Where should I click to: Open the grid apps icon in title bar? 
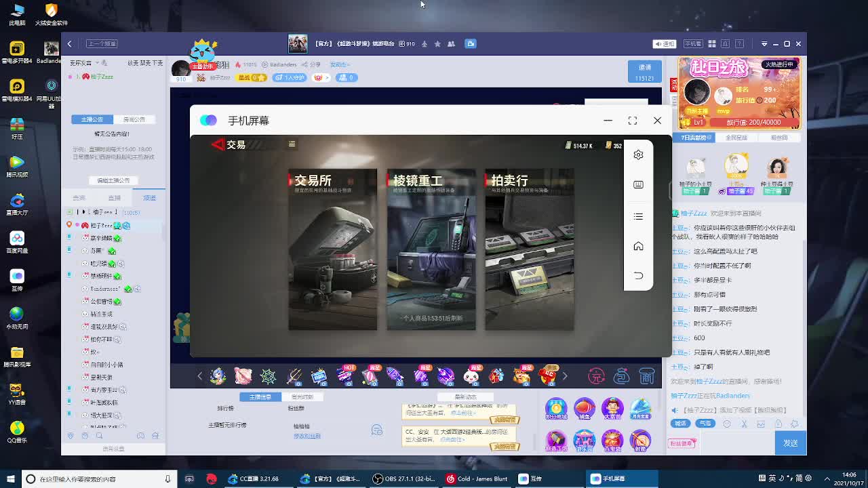712,43
